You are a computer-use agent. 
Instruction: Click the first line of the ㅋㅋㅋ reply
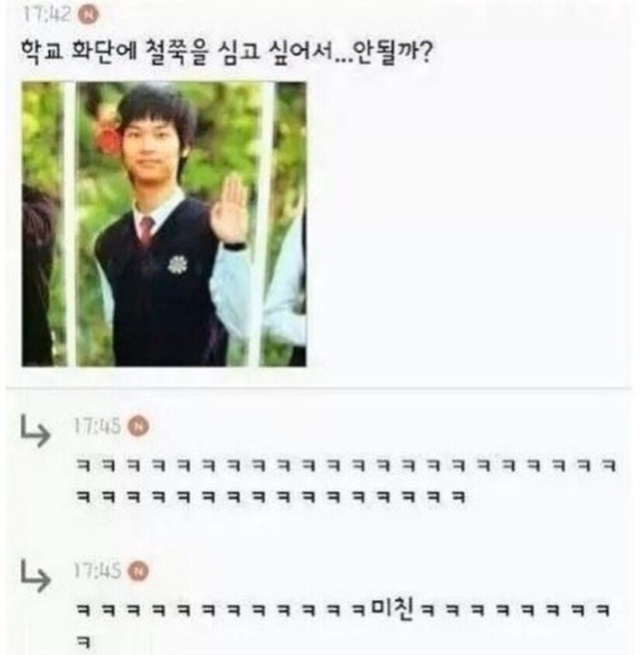(x=346, y=465)
